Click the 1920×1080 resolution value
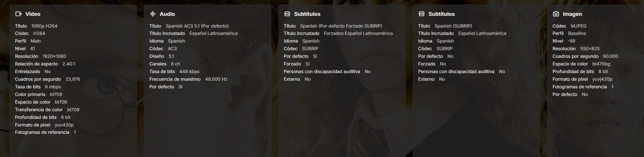Screen dimensions: 644x157 54,56
